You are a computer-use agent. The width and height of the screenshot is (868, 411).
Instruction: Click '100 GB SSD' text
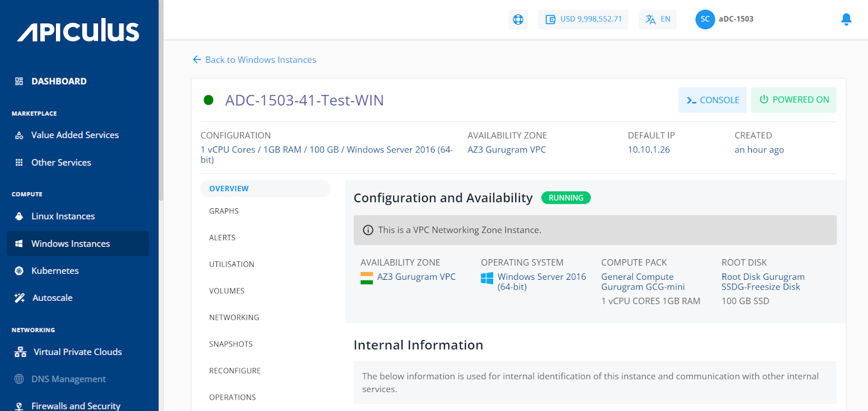coord(745,301)
